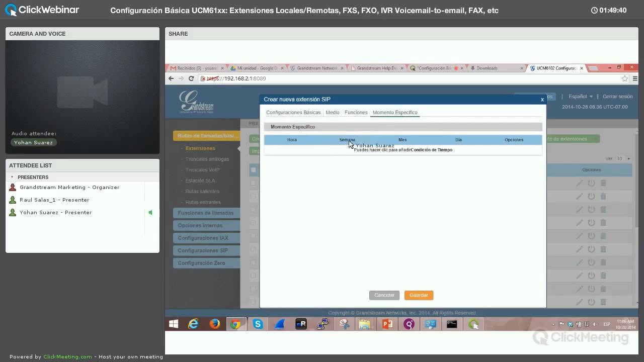Open the Español language dropdown
The height and width of the screenshot is (362, 644).
580,97
